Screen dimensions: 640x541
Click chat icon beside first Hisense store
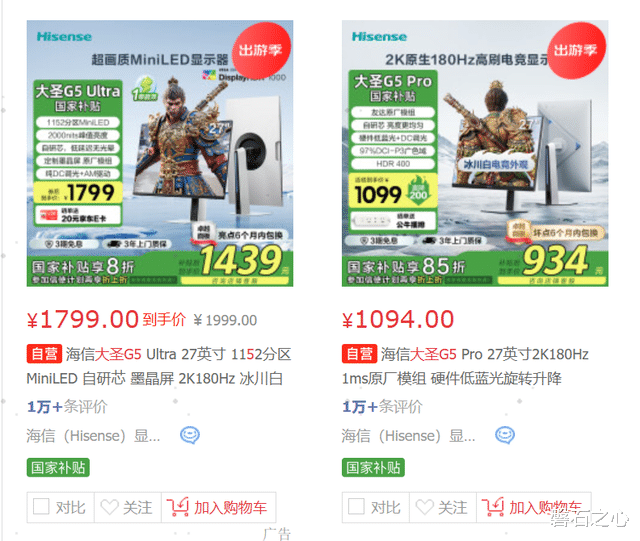click(x=190, y=435)
